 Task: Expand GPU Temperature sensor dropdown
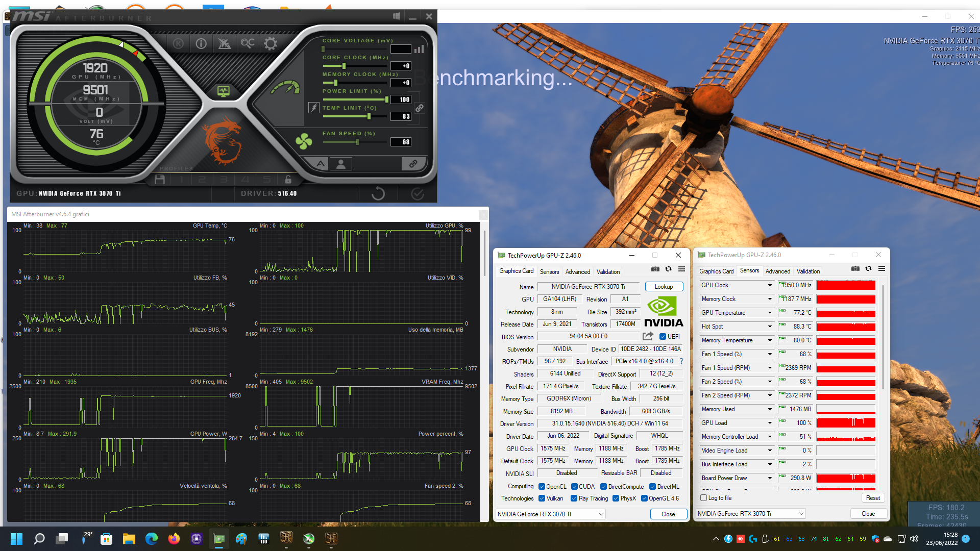coord(770,313)
